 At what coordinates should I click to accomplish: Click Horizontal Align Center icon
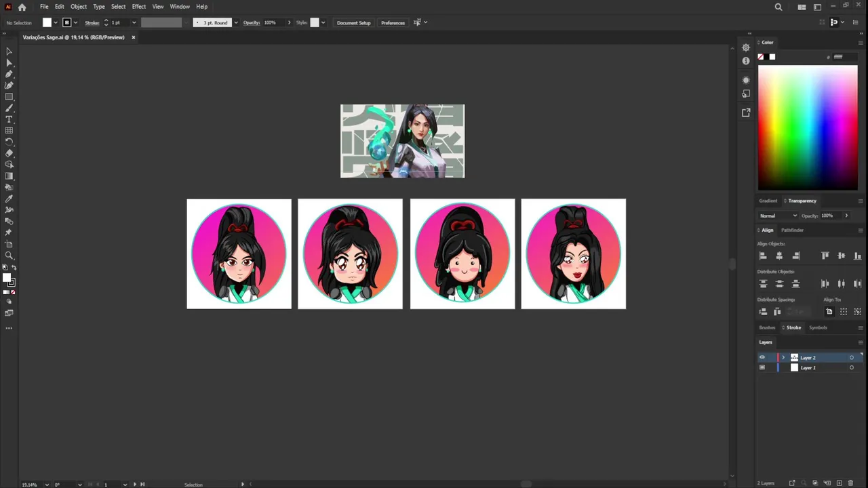coord(779,256)
